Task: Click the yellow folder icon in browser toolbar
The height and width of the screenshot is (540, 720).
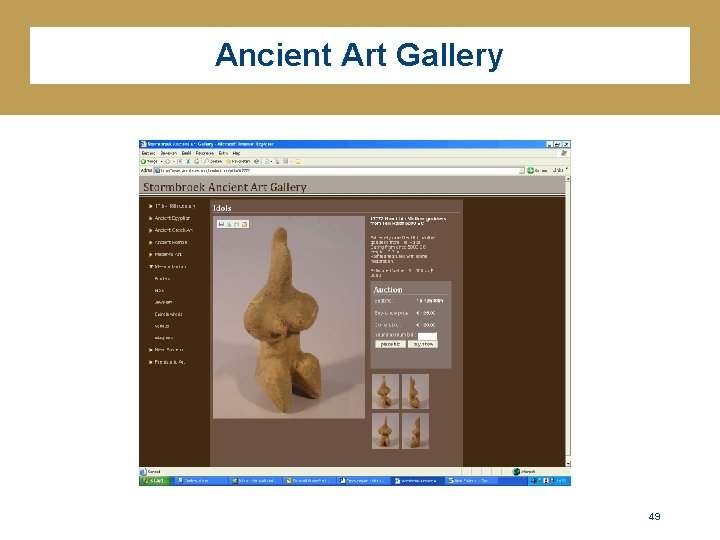Action: [x=298, y=162]
